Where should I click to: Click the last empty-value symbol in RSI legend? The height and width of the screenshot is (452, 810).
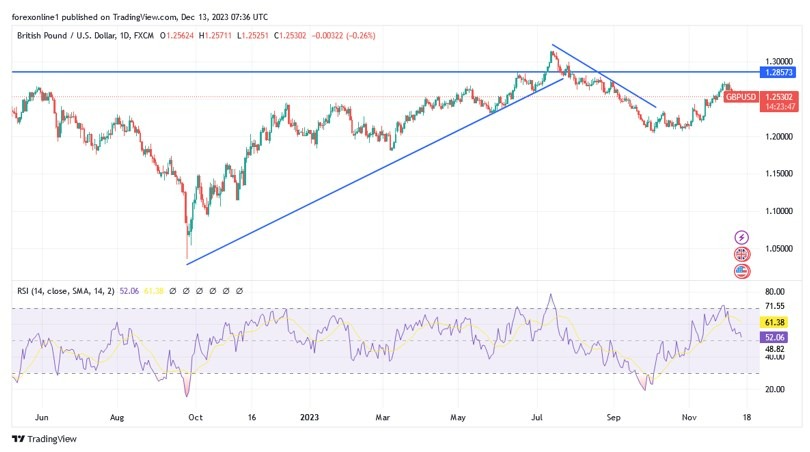tap(238, 290)
